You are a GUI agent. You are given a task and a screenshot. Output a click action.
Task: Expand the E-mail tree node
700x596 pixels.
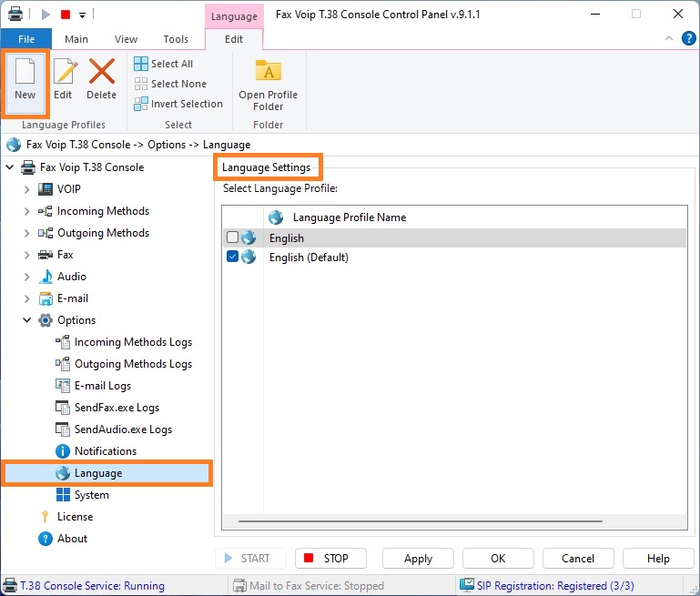26,298
